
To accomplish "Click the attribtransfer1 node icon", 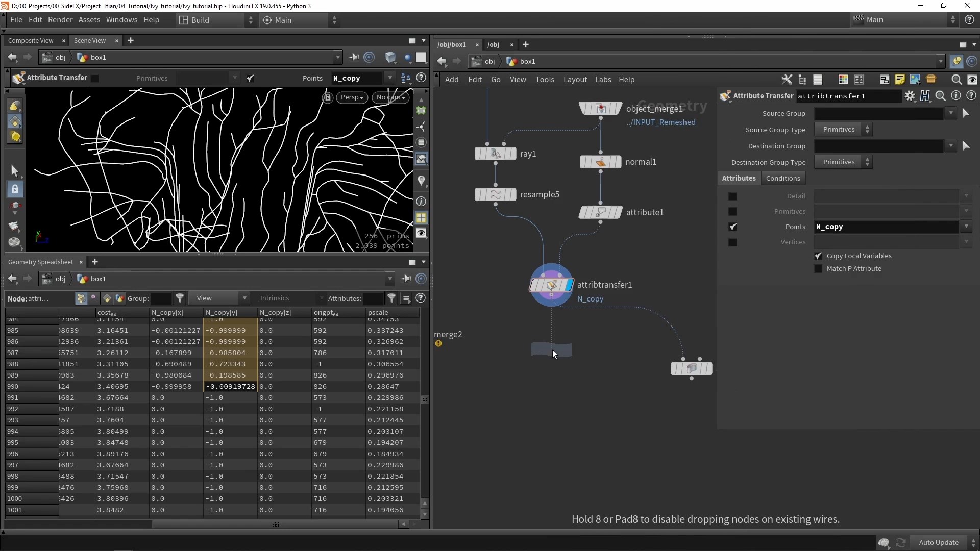I will click(x=551, y=285).
